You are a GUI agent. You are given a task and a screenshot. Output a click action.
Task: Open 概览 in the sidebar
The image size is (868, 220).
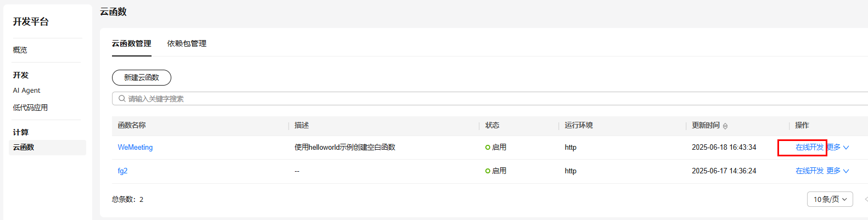(20, 50)
